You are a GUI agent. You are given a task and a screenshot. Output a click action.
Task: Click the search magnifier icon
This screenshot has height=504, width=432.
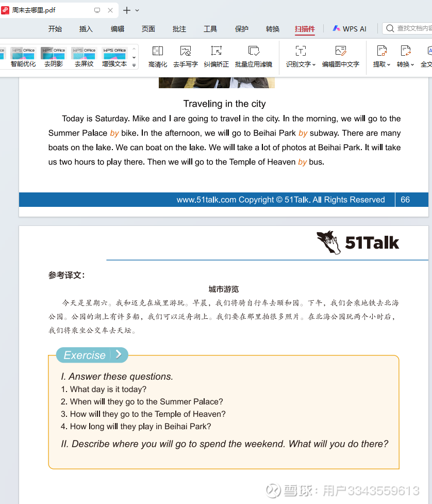[390, 28]
